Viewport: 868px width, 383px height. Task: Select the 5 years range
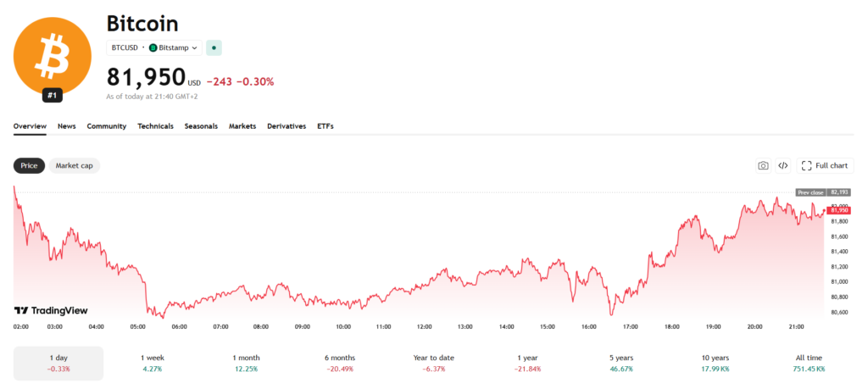[621, 363]
